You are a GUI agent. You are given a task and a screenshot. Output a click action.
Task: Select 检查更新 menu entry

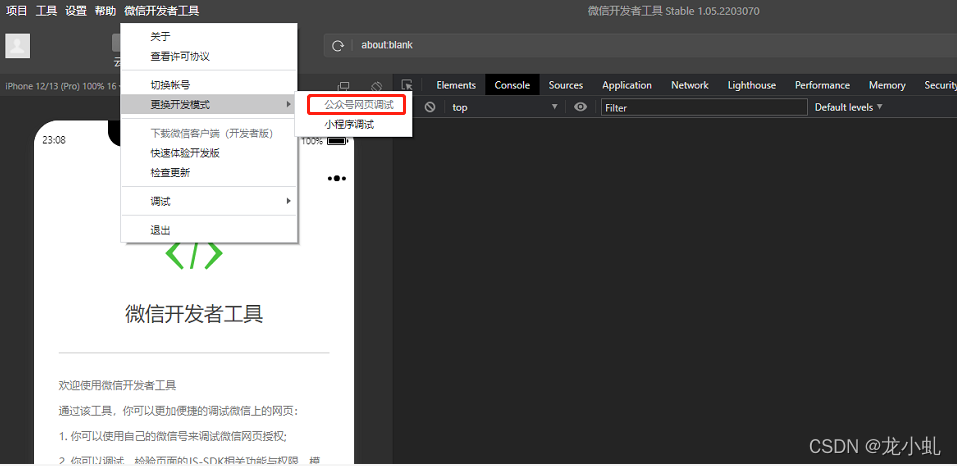[x=170, y=172]
